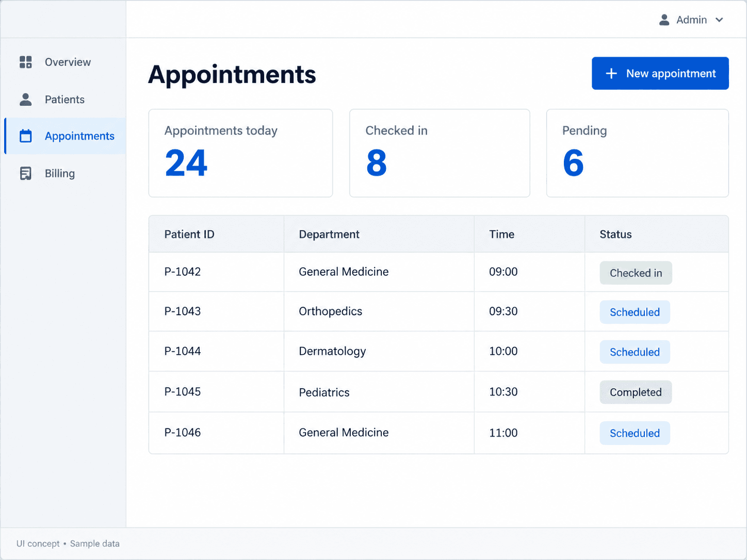The width and height of the screenshot is (747, 560).
Task: Select patient ID P-1045
Action: (x=183, y=392)
